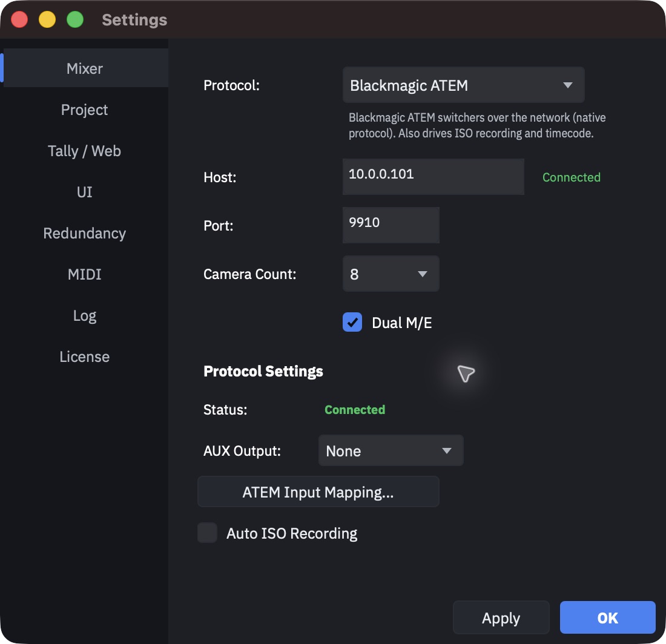Enable the Auto ISO Recording checkbox
This screenshot has width=666, height=644.
(207, 533)
